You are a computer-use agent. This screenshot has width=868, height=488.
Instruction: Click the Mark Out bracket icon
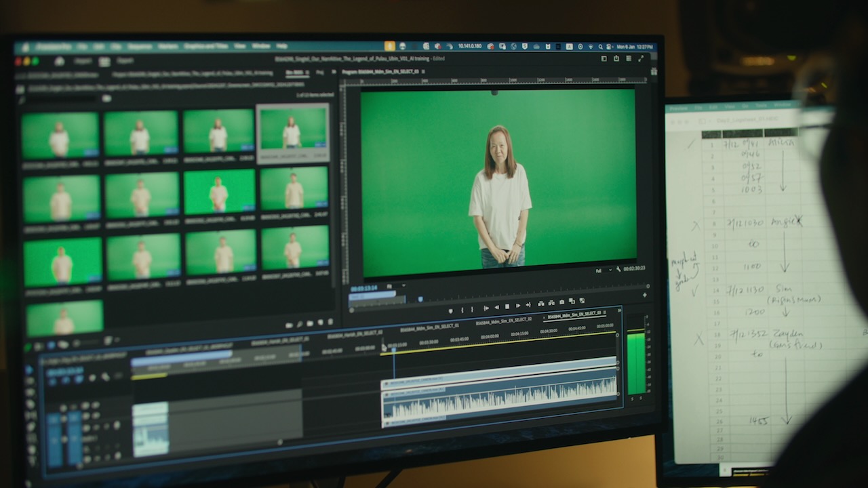click(x=473, y=309)
